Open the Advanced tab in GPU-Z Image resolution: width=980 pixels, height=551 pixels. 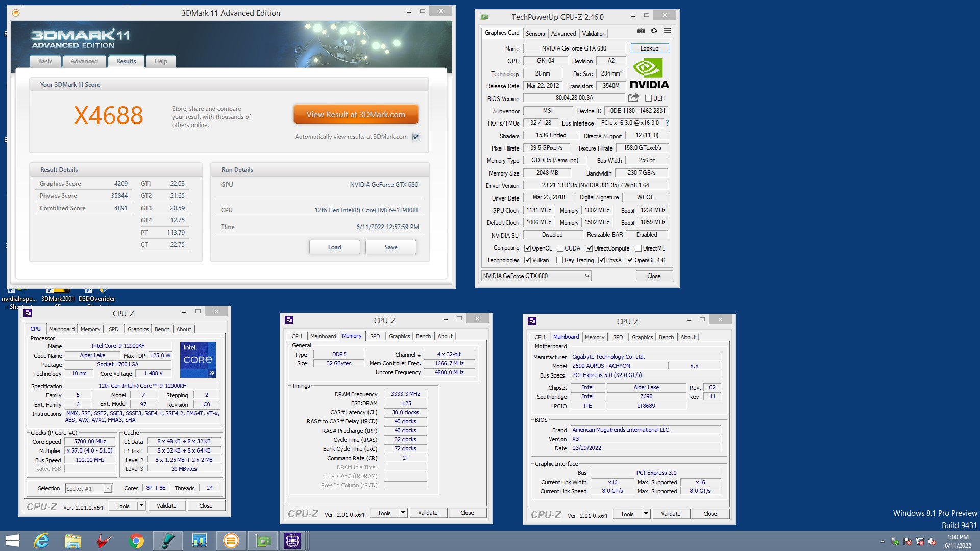click(x=563, y=34)
